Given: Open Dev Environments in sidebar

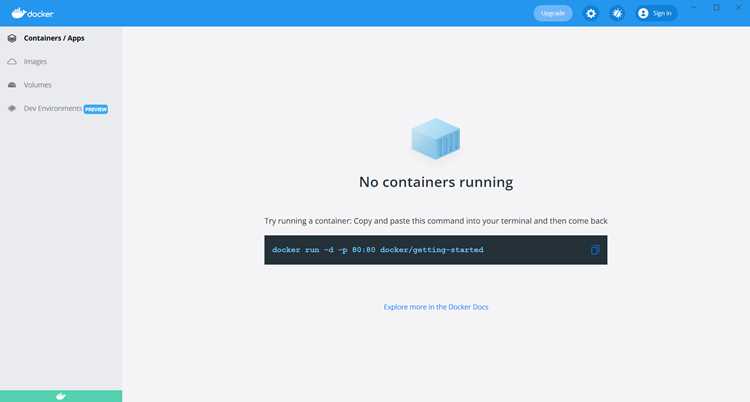Looking at the screenshot, I should (x=53, y=108).
